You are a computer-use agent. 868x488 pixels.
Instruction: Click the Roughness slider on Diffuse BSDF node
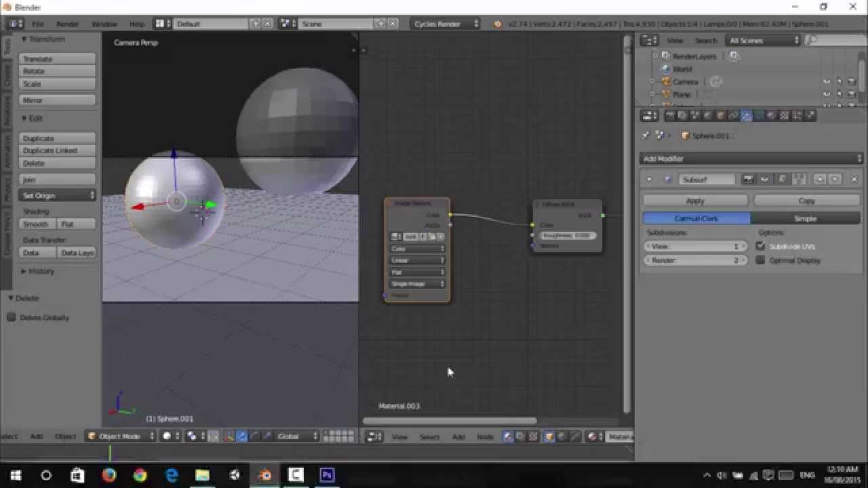coord(568,235)
